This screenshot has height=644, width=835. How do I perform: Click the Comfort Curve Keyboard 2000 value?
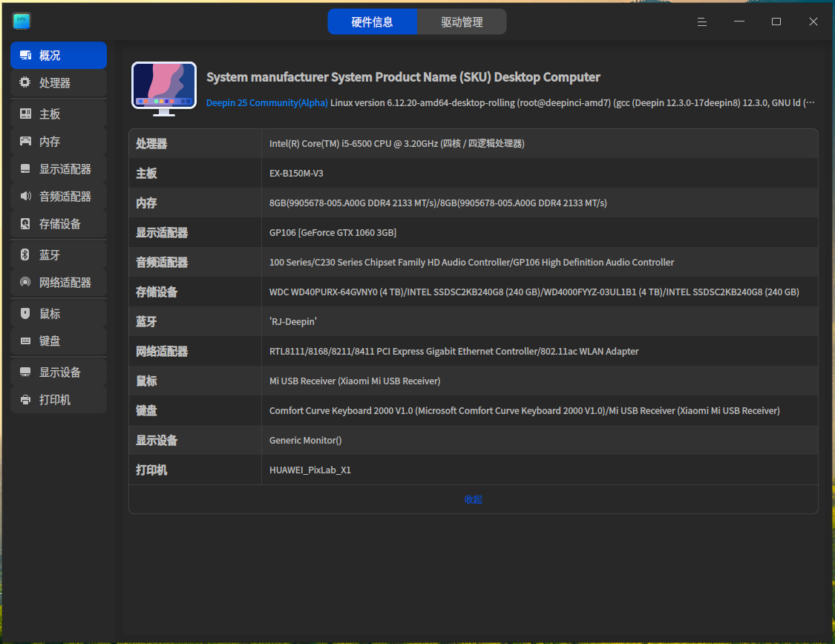coord(525,411)
